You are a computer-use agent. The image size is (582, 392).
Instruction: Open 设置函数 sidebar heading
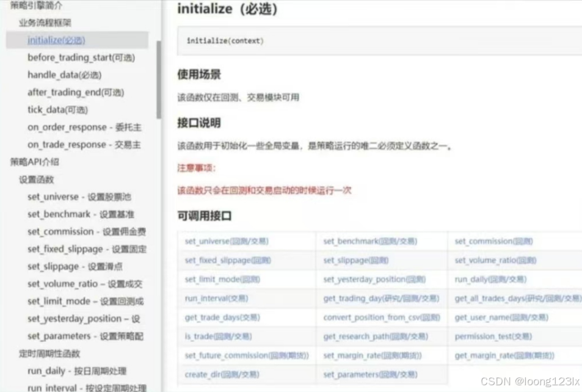click(37, 180)
